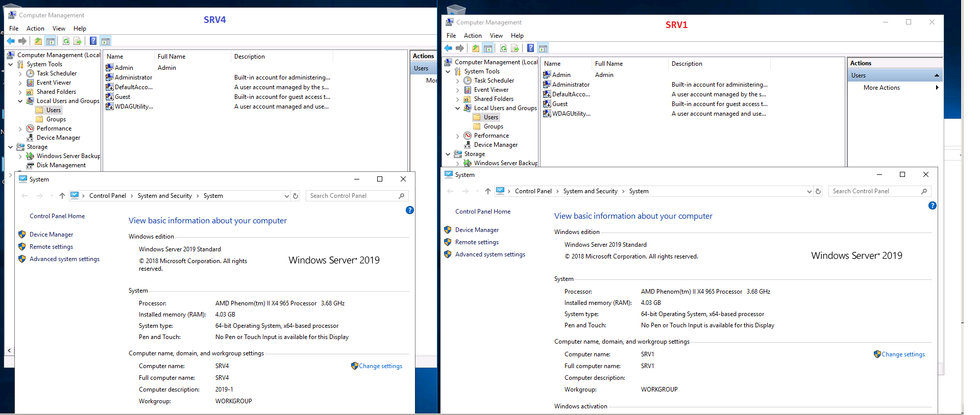Click left scroll arrow at bottom of SRV4 tree

[9, 350]
